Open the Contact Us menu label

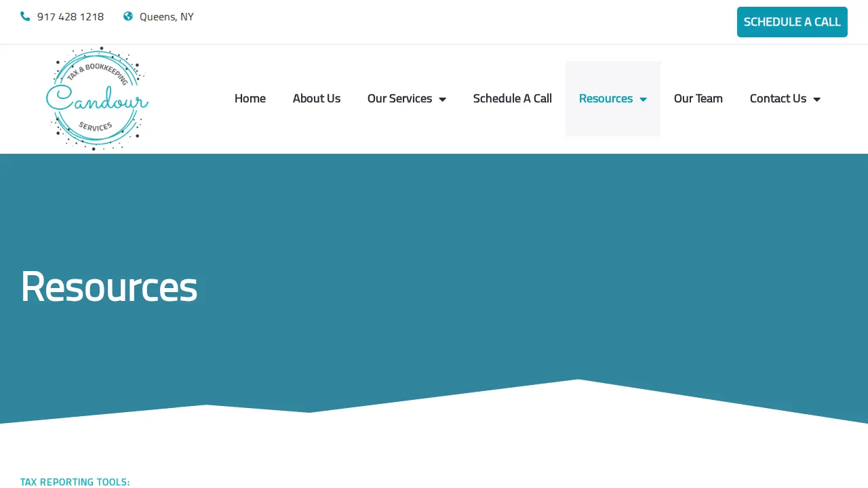[x=778, y=98]
